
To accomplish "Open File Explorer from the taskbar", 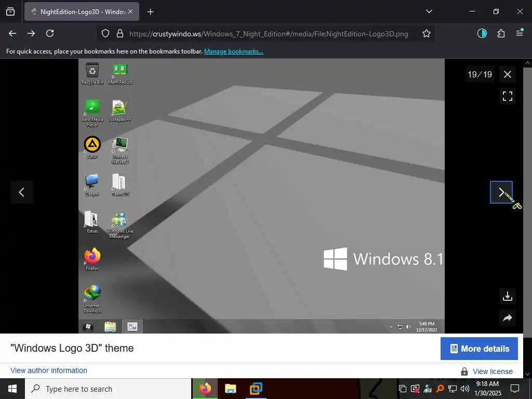I will [230, 389].
